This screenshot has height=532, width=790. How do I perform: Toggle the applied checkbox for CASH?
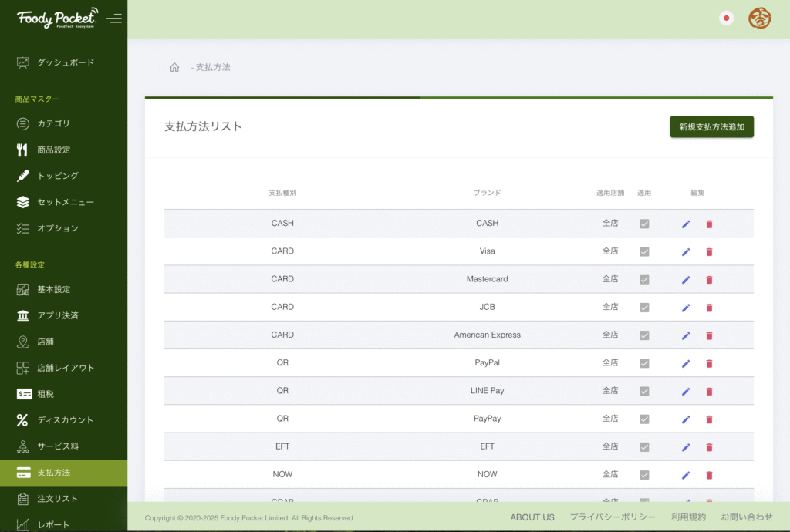click(644, 224)
